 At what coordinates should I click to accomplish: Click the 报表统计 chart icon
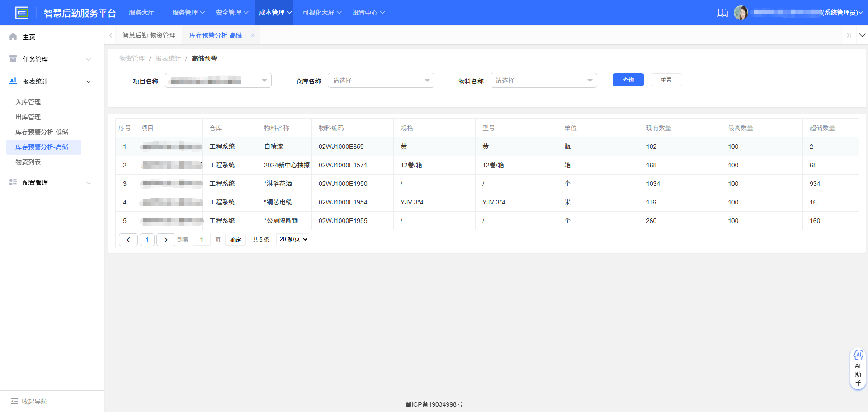click(13, 81)
